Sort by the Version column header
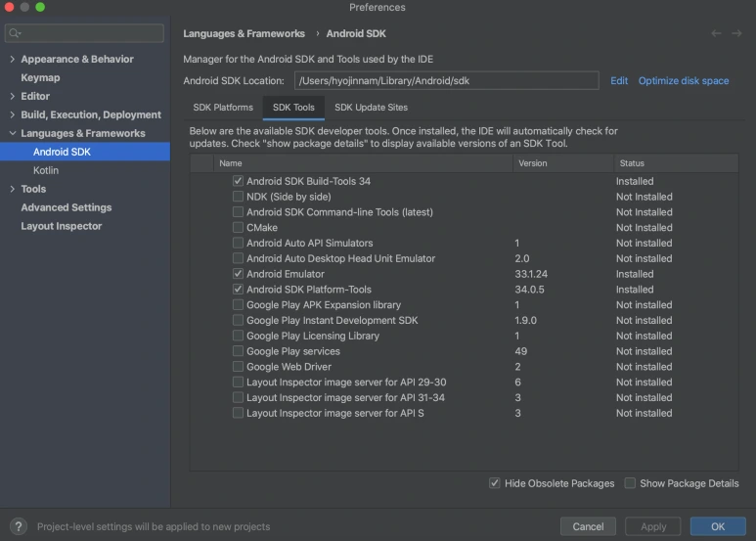The image size is (756, 541). (x=563, y=163)
